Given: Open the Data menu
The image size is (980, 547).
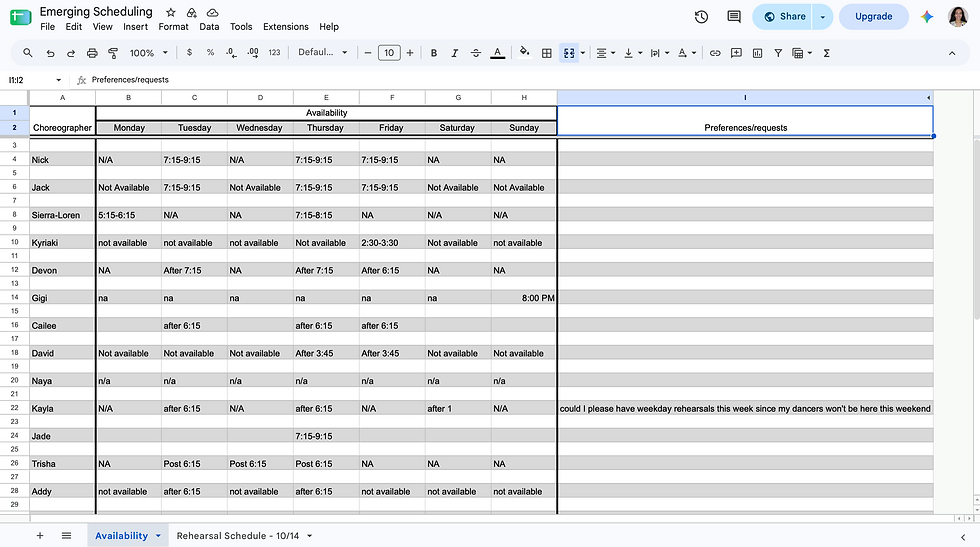Looking at the screenshot, I should coord(209,27).
